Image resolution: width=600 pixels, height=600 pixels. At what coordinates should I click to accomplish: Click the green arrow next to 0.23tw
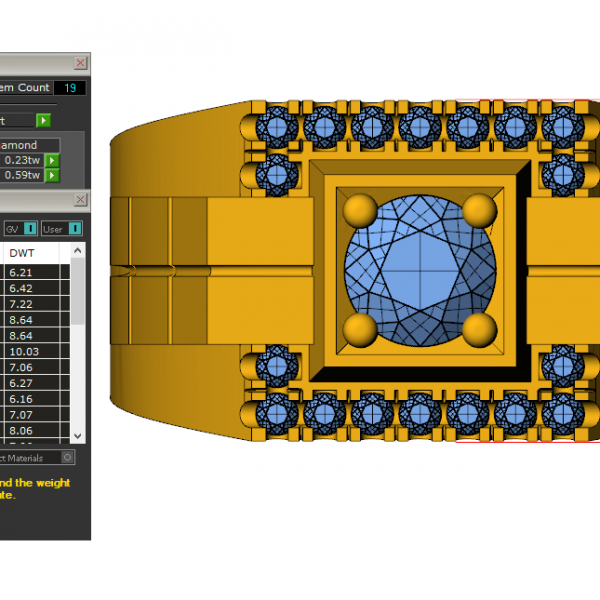pos(52,160)
